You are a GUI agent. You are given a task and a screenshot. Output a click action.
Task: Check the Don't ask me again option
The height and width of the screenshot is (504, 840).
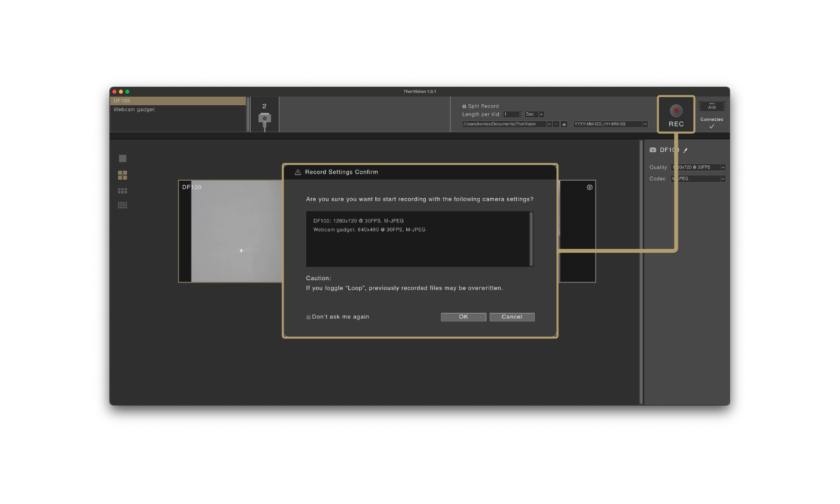point(308,317)
